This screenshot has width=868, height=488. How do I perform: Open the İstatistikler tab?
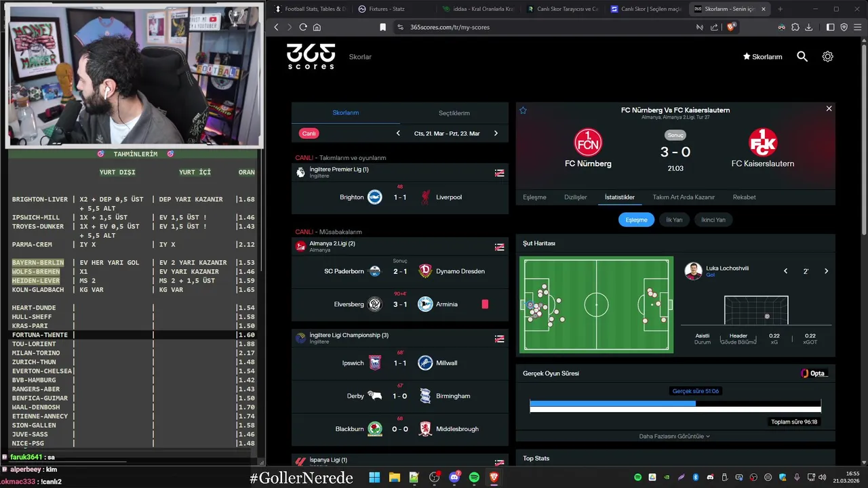(x=620, y=197)
